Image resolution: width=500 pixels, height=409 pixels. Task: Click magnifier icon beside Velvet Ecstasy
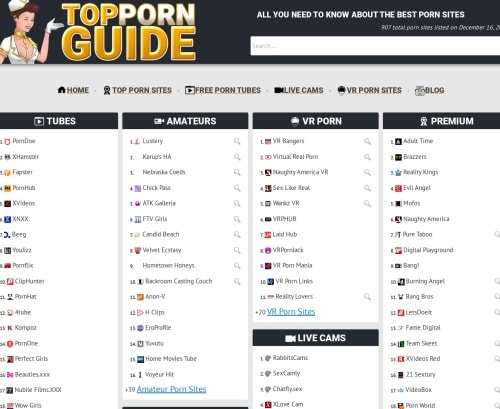coord(237,250)
